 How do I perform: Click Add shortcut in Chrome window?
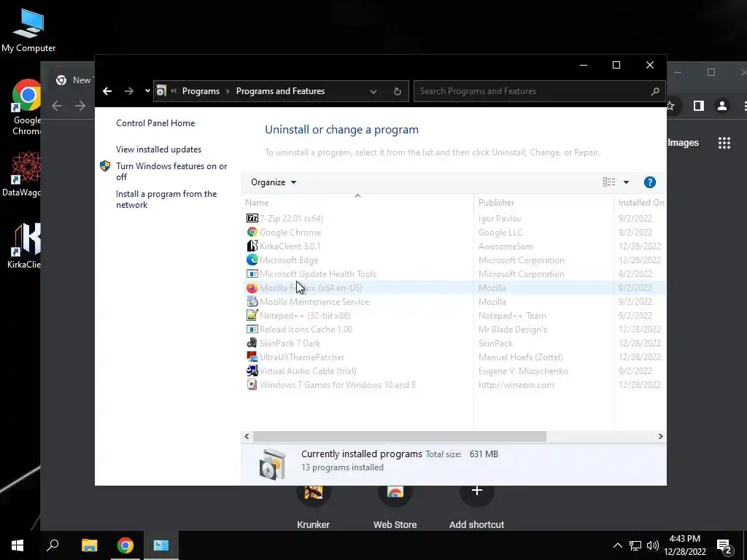point(476,507)
